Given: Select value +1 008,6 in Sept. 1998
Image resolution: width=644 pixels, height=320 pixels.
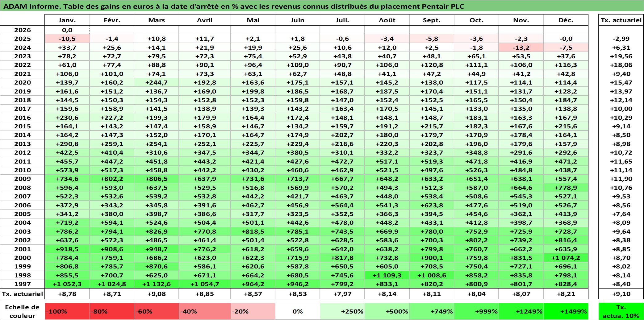Looking at the screenshot, I should 432,275.
